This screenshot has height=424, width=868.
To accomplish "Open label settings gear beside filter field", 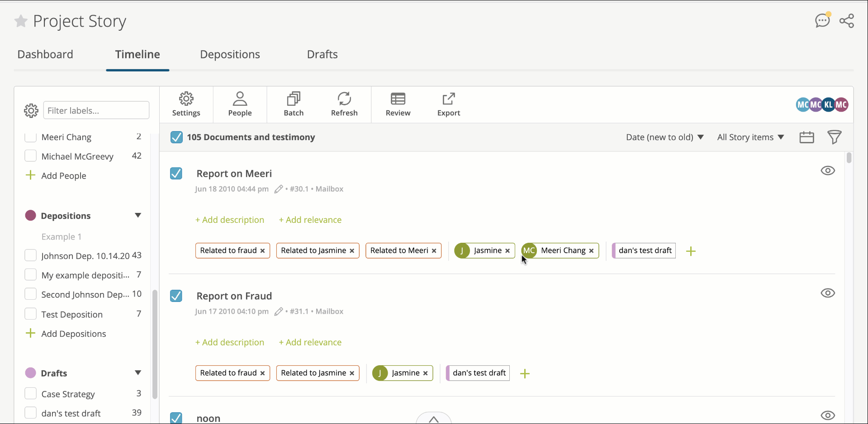I will (31, 111).
